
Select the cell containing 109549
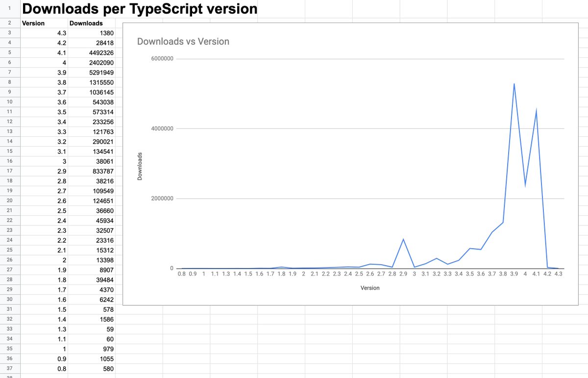(x=92, y=191)
